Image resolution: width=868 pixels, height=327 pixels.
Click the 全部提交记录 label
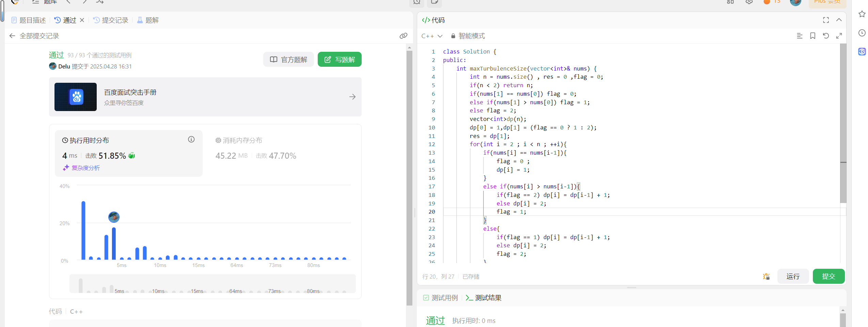pos(39,36)
